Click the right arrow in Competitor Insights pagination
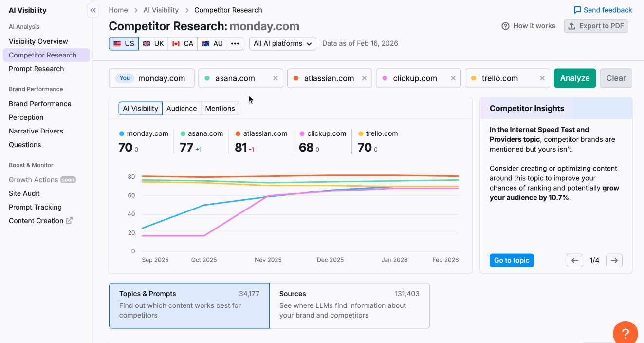644x343 pixels. [x=614, y=260]
